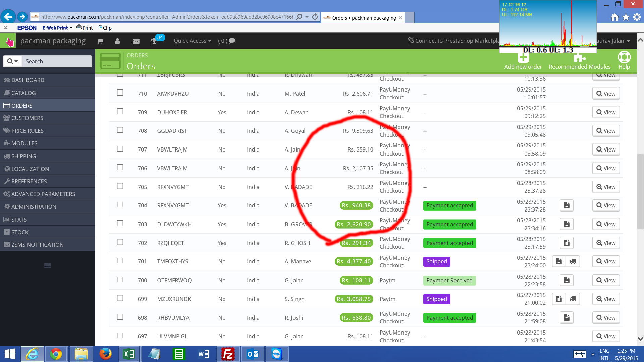Viewport: 644px width, 362px height.
Task: Go to CATALOG in the sidebar menu
Action: [23, 93]
